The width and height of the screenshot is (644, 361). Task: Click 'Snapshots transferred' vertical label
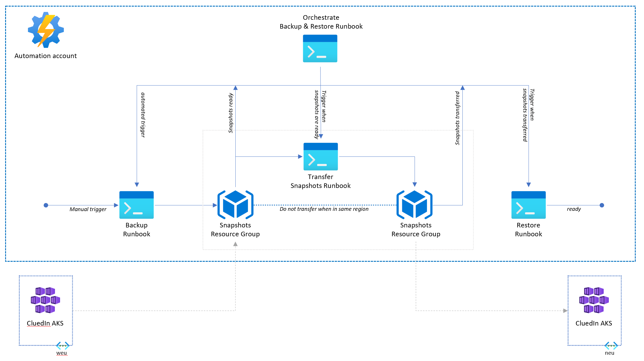457,118
